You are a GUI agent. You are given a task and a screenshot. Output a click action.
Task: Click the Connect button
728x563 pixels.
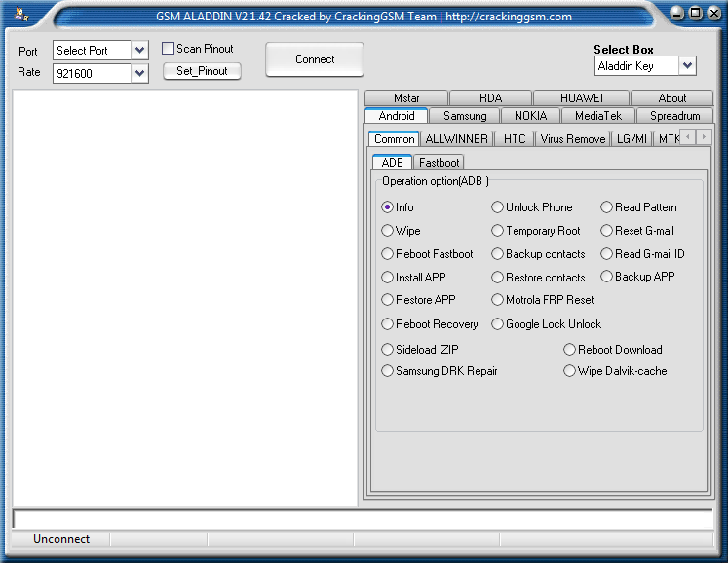[315, 59]
